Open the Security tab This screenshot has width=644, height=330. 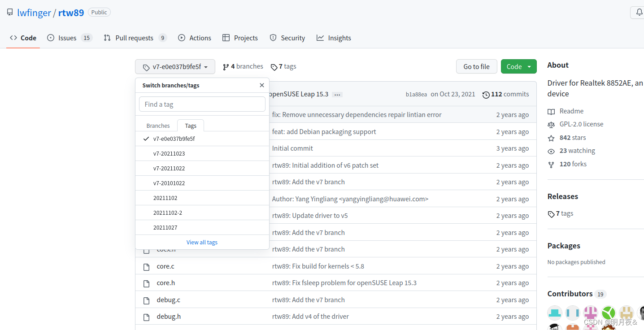point(287,38)
